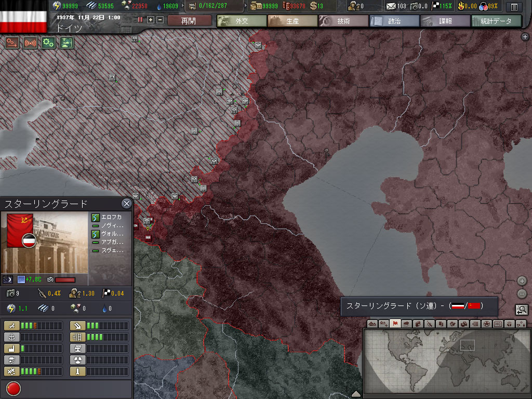532x399 pixels.
Task: Open the orders arrows toolbar icon
Action: [12, 43]
